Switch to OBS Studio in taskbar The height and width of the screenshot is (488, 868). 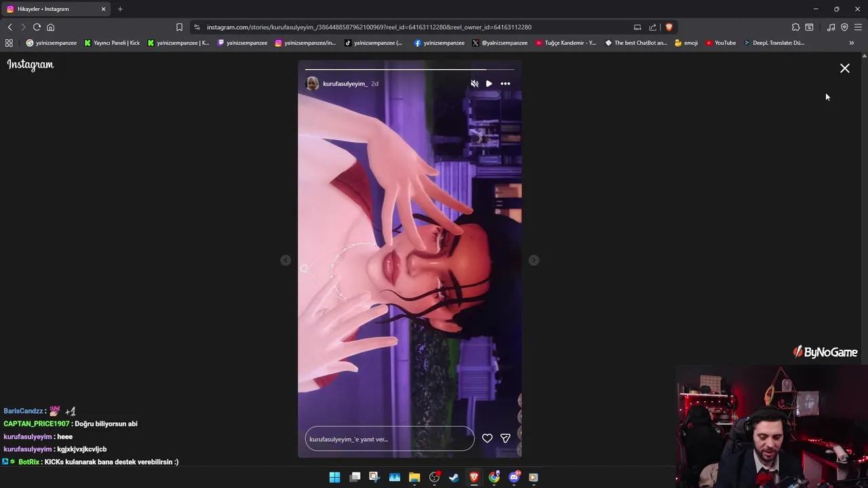pyautogui.click(x=435, y=477)
